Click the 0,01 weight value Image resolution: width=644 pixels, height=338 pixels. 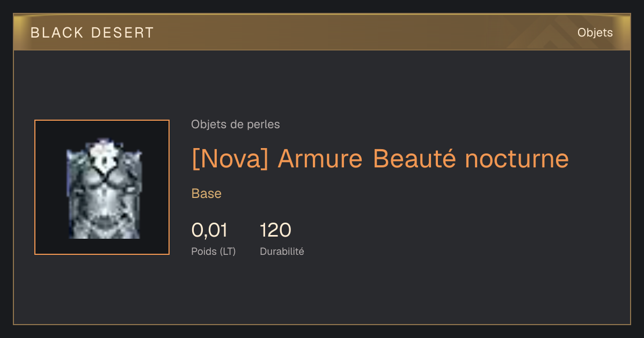click(209, 230)
